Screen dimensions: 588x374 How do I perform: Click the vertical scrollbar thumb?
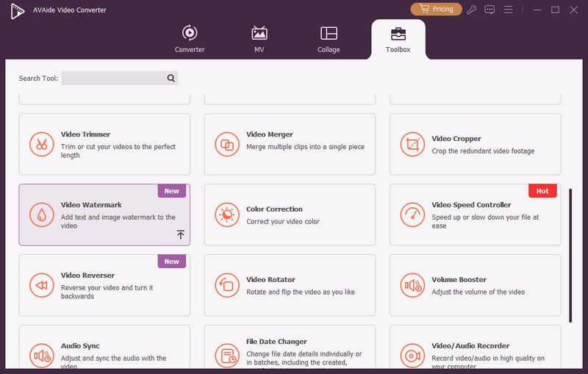click(570, 254)
